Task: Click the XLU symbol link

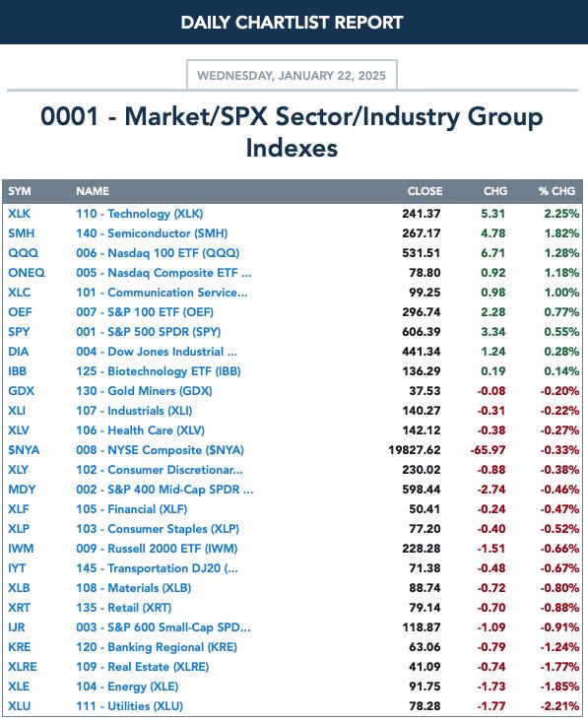Action: point(19,706)
